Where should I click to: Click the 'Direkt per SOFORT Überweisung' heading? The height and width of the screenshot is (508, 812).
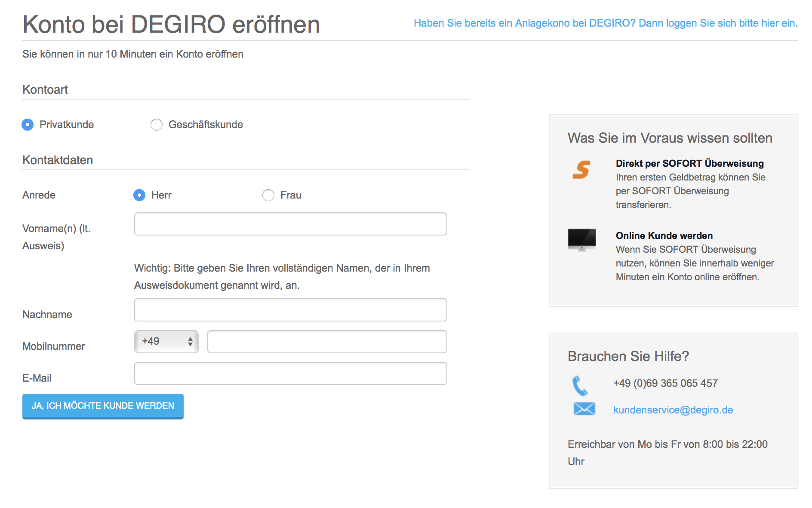click(689, 163)
